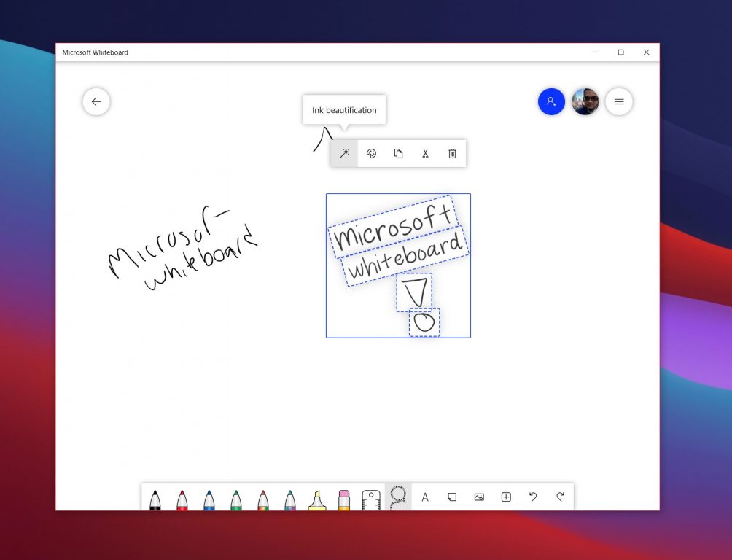This screenshot has height=560, width=732.
Task: Undo the last action
Action: 533,497
